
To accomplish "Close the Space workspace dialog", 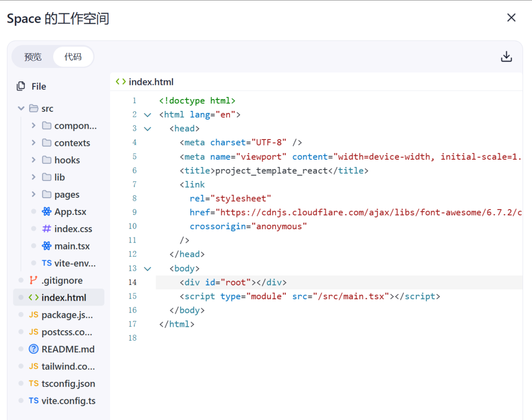I will point(511,18).
